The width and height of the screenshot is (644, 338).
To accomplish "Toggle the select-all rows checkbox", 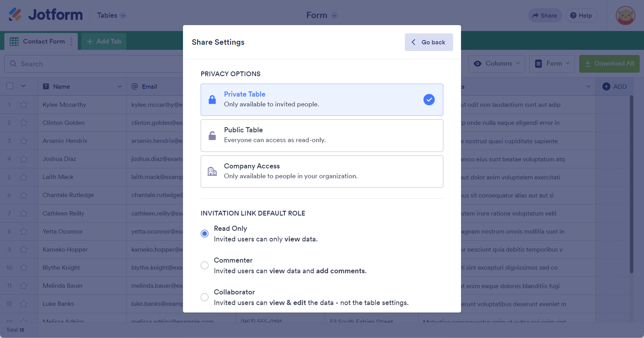I will click(x=10, y=86).
